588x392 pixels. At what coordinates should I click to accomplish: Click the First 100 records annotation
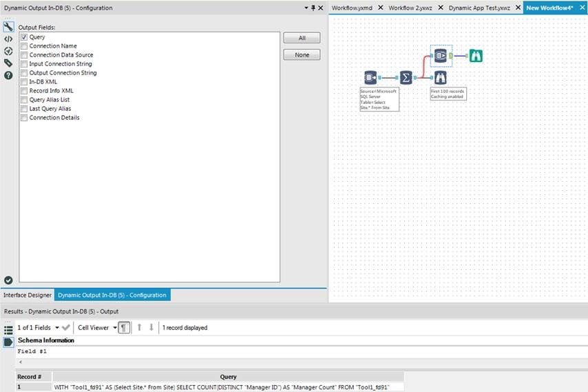[x=448, y=94]
